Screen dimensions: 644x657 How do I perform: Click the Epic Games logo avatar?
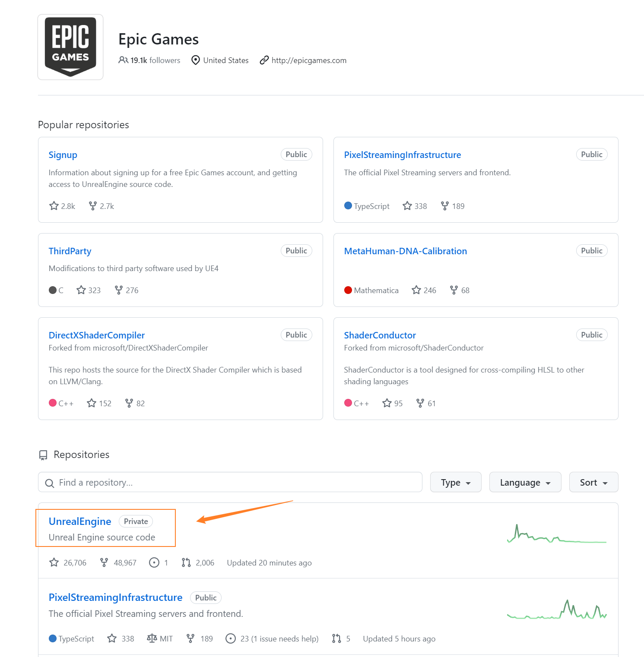pos(70,47)
